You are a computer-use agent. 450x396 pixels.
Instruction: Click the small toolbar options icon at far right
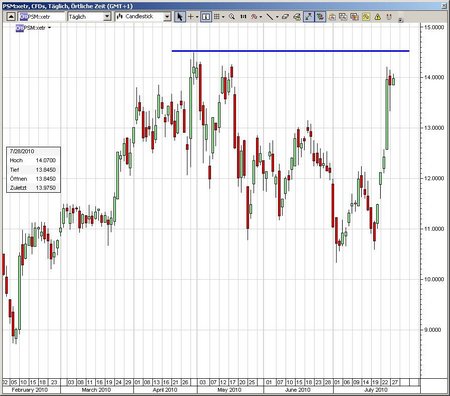click(x=401, y=20)
